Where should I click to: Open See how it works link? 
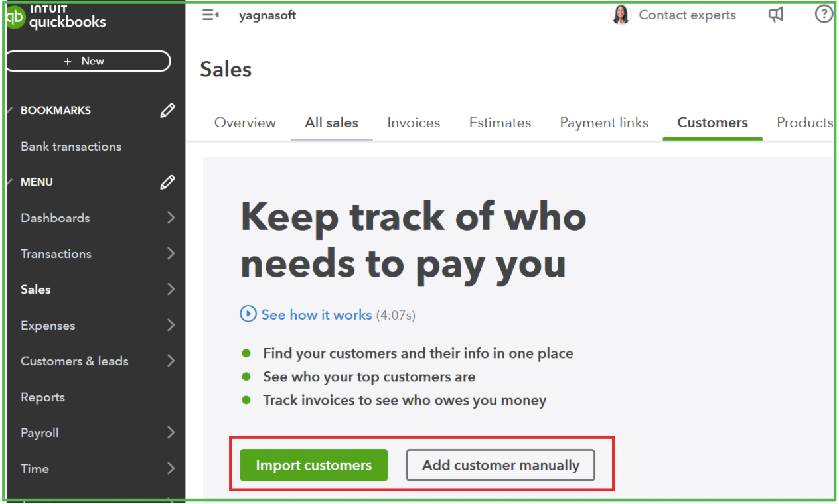[316, 314]
